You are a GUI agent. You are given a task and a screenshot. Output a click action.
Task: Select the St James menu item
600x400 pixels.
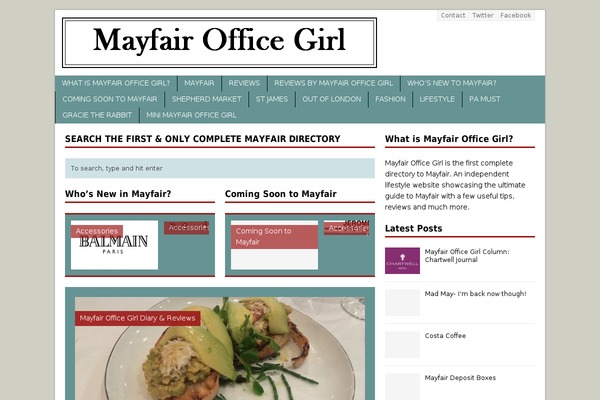(x=272, y=99)
